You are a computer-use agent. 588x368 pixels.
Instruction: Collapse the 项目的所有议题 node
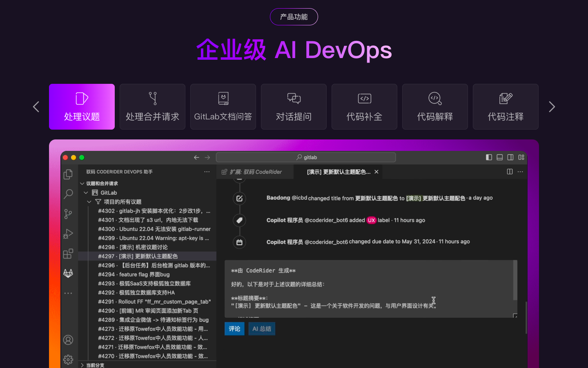pos(89,202)
